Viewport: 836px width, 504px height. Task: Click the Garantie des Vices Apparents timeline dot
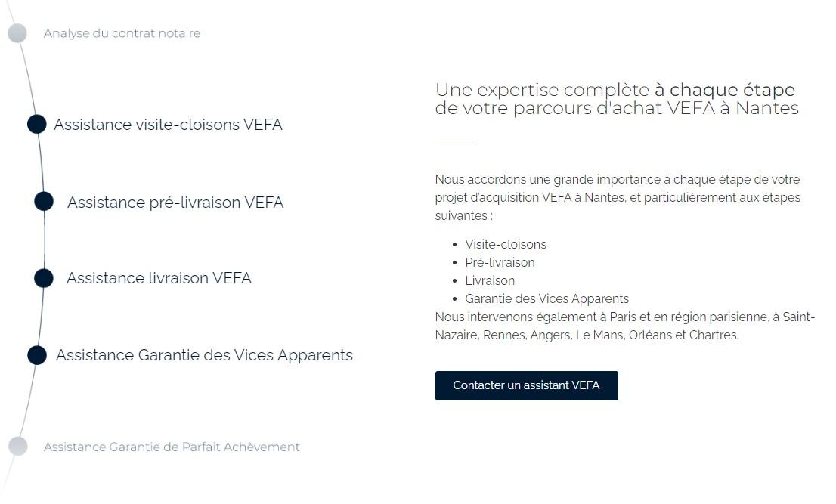(x=37, y=355)
